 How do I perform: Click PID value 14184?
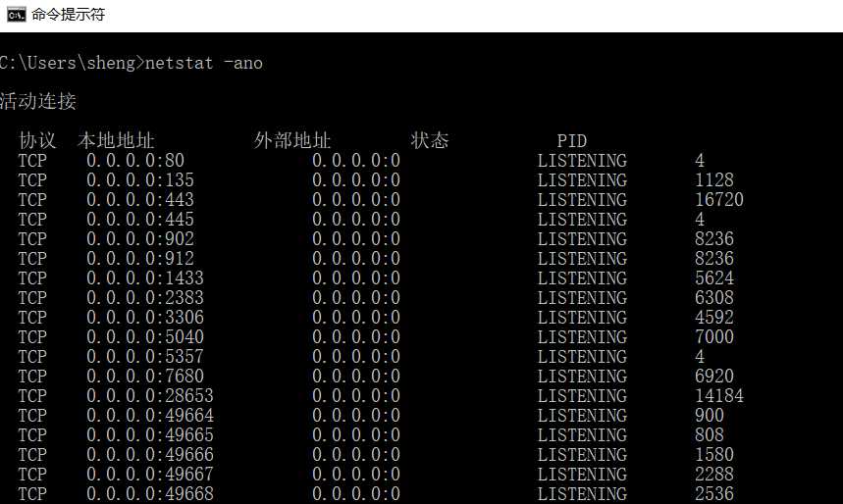(x=718, y=396)
